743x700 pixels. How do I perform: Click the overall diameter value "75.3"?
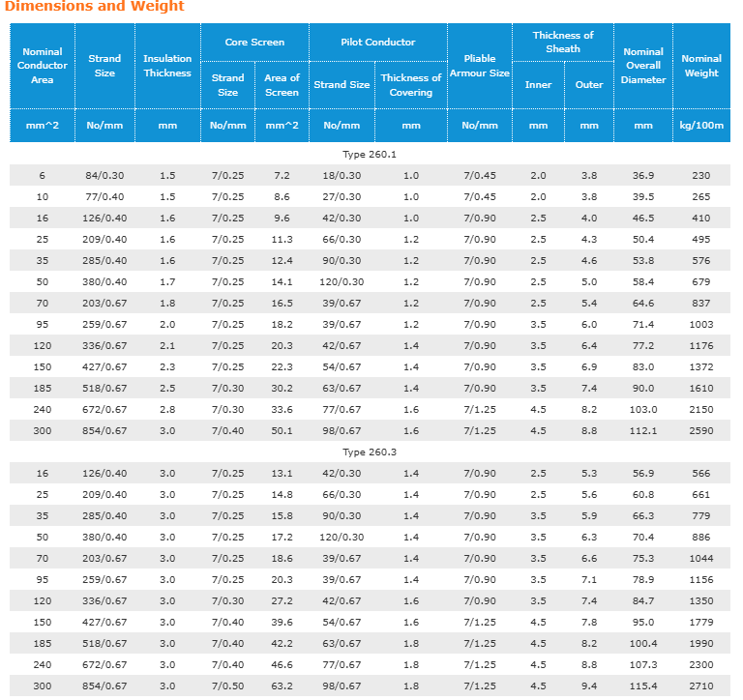643,559
